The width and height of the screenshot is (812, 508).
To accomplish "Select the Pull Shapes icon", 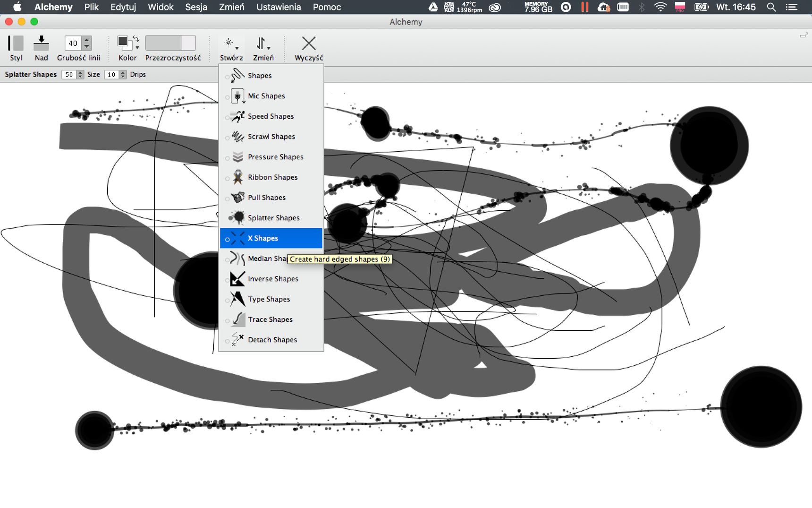I will click(x=237, y=198).
